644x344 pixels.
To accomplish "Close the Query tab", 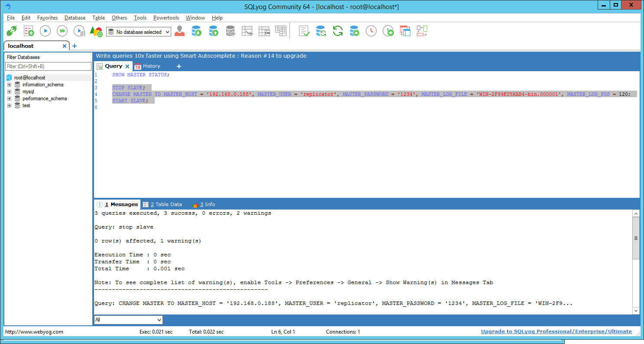I will 127,66.
